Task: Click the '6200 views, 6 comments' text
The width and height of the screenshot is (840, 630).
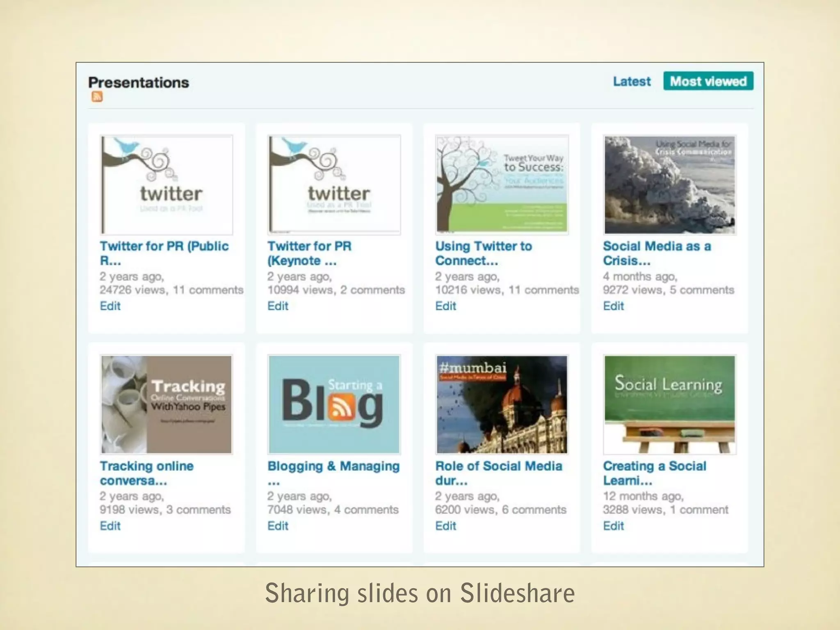Action: pyautogui.click(x=501, y=510)
